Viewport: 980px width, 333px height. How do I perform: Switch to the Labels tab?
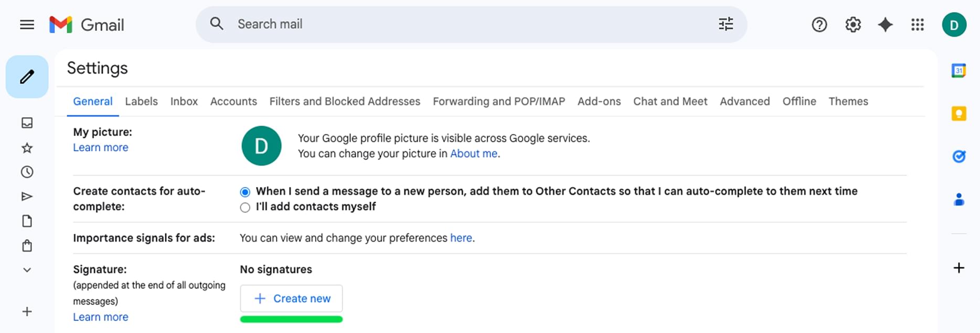pos(141,101)
